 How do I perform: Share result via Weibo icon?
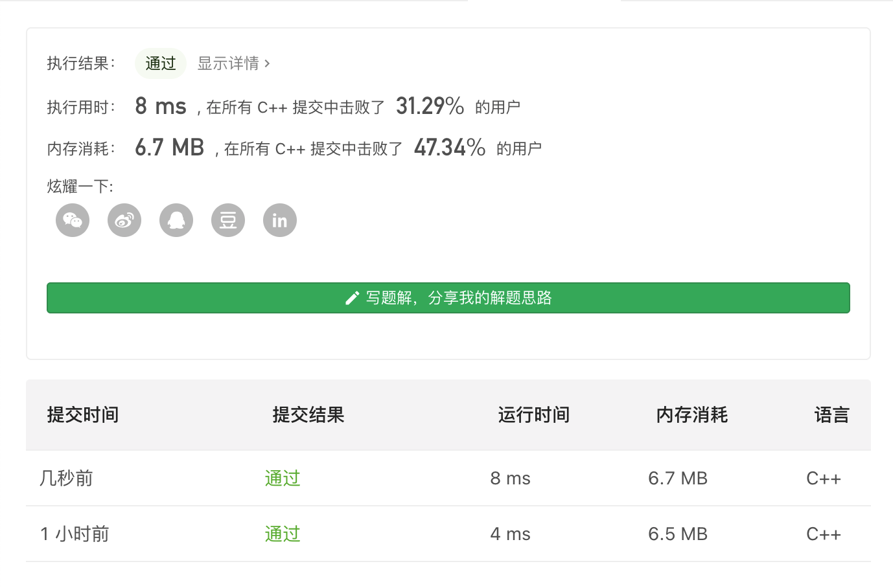(x=124, y=220)
